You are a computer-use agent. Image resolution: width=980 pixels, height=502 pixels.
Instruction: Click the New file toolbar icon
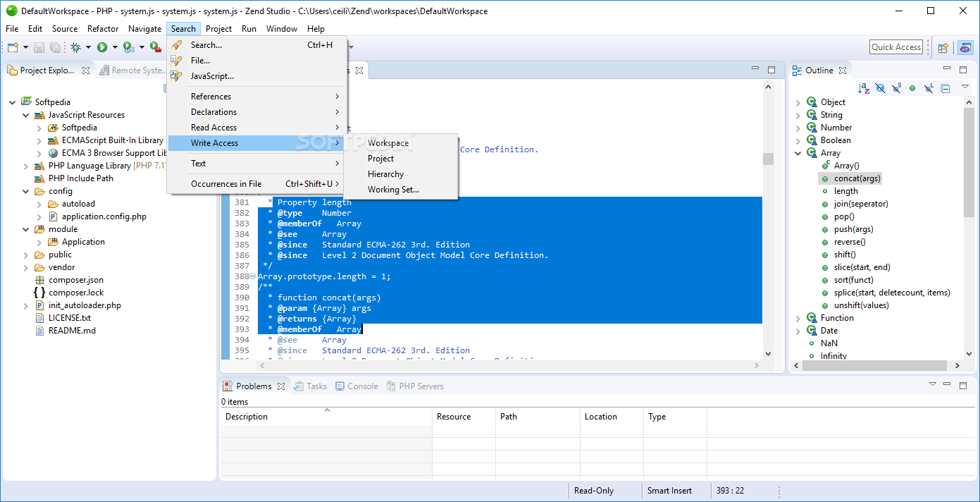pyautogui.click(x=12, y=47)
